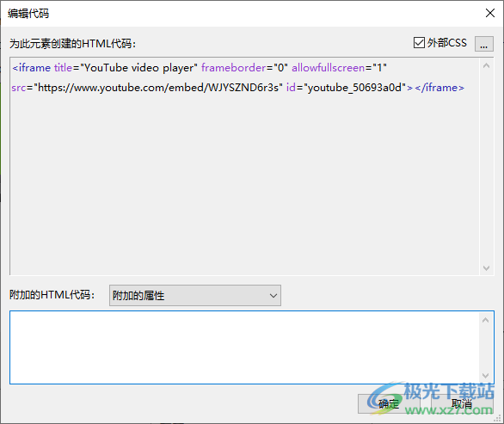Place the cursor on the YouTube embed URL
The image size is (504, 424).
click(x=158, y=88)
